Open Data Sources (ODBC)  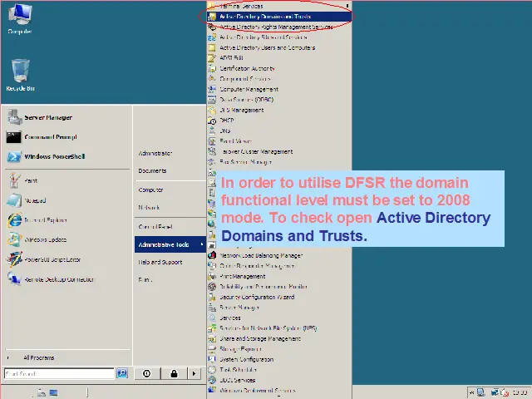pyautogui.click(x=279, y=100)
